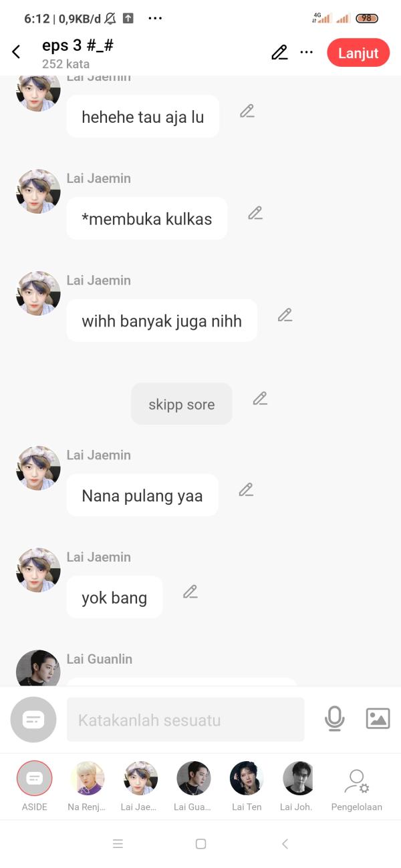The height and width of the screenshot is (868, 401).
Task: Open the three-dot options menu in header
Action: click(307, 53)
